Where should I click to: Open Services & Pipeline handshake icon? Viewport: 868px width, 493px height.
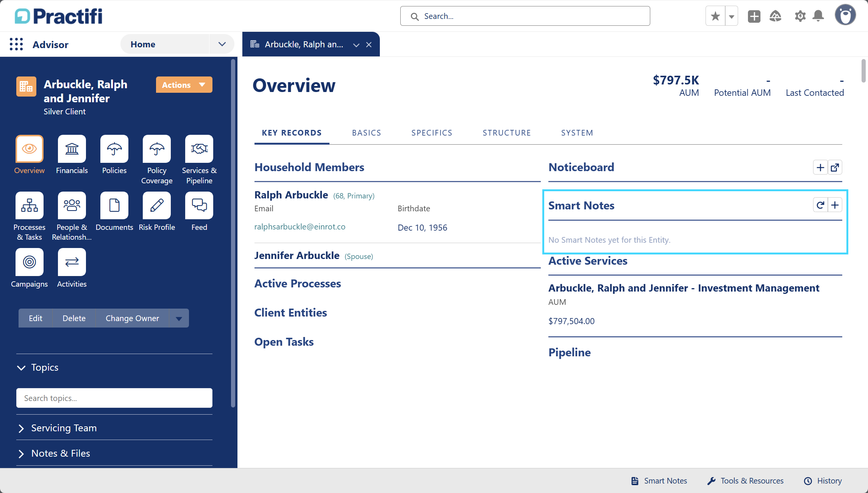[199, 149]
